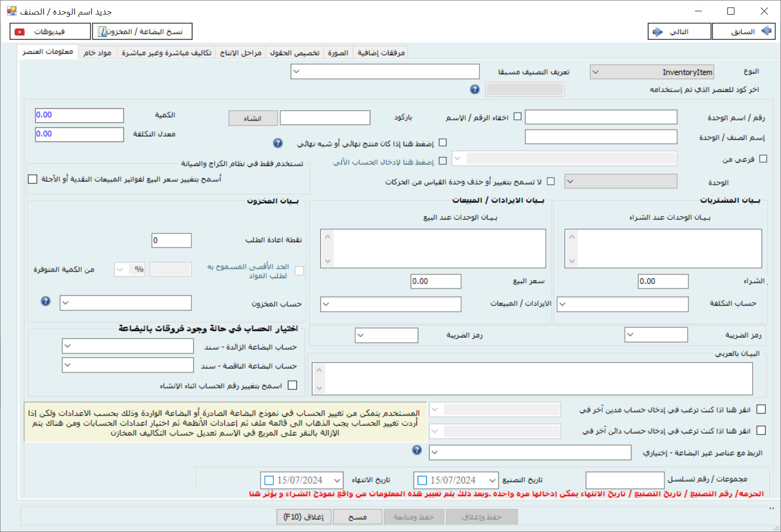
Task: Open the النوع InventoryItem dropdown
Action: click(652, 72)
